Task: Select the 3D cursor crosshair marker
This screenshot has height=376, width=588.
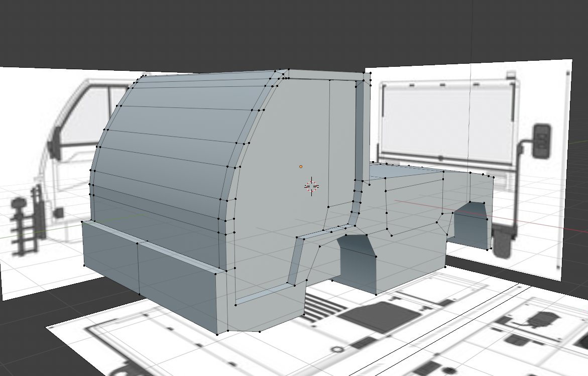Action: click(312, 187)
